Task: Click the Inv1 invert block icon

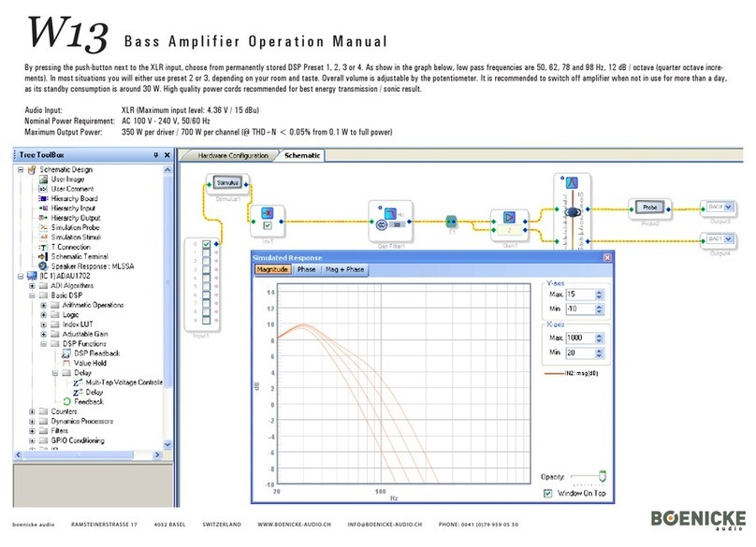Action: [267, 212]
